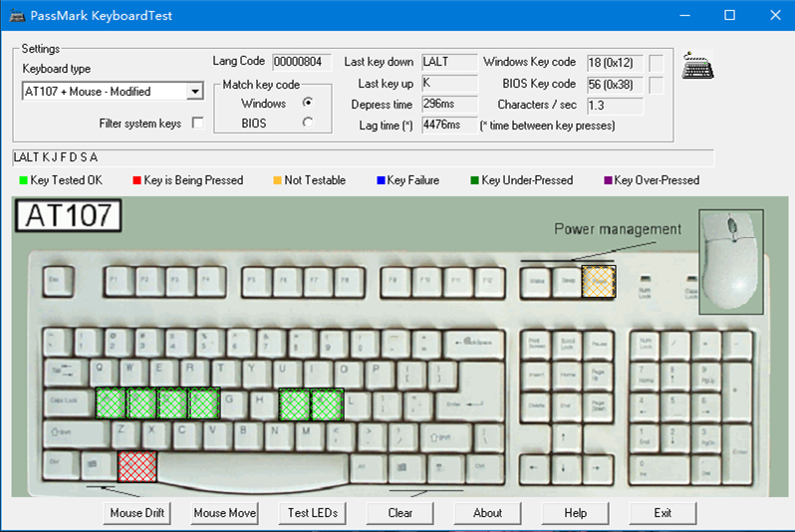Click the mouse image in the keyboard diagram
Image resolution: width=795 pixels, height=532 pixels.
730,262
